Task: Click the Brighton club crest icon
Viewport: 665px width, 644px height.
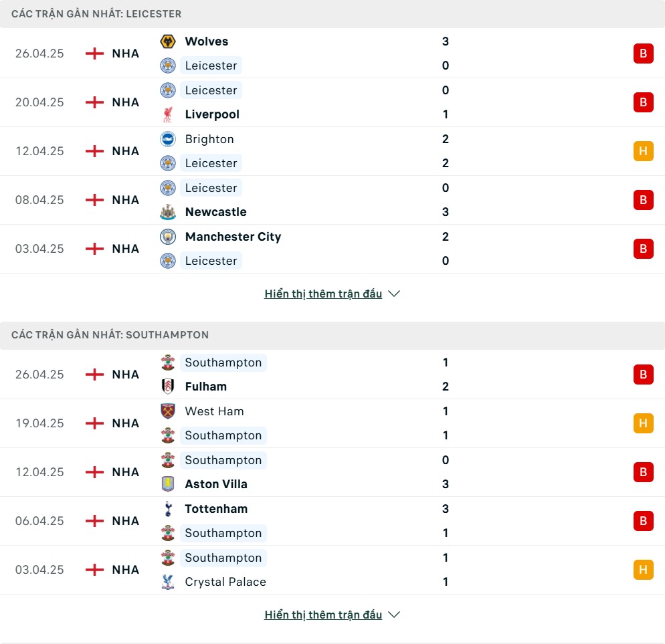Action: pos(168,139)
